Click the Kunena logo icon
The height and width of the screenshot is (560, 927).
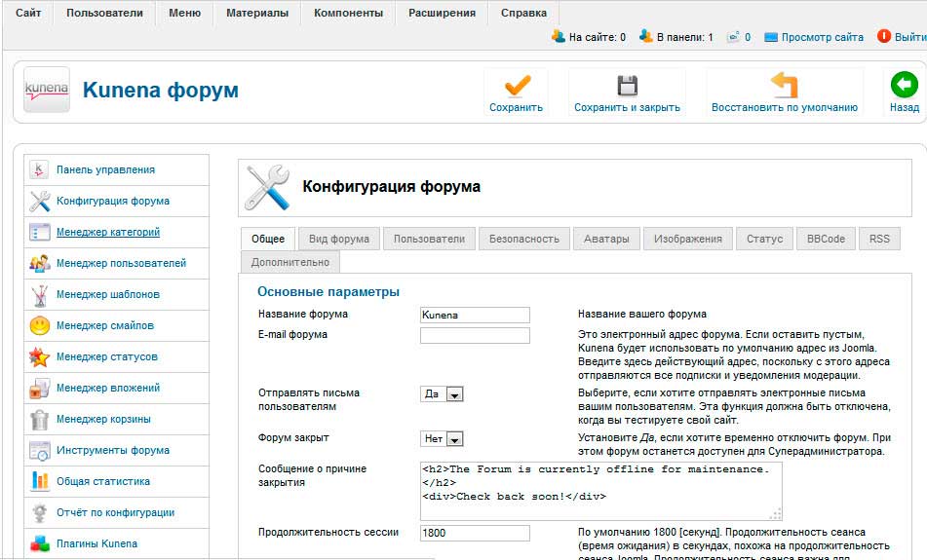tap(47, 90)
